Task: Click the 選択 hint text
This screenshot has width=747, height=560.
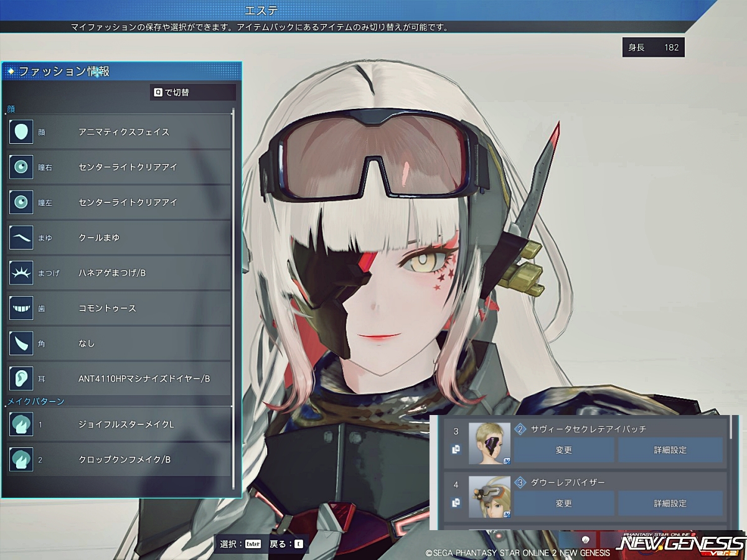Action: pos(230,544)
